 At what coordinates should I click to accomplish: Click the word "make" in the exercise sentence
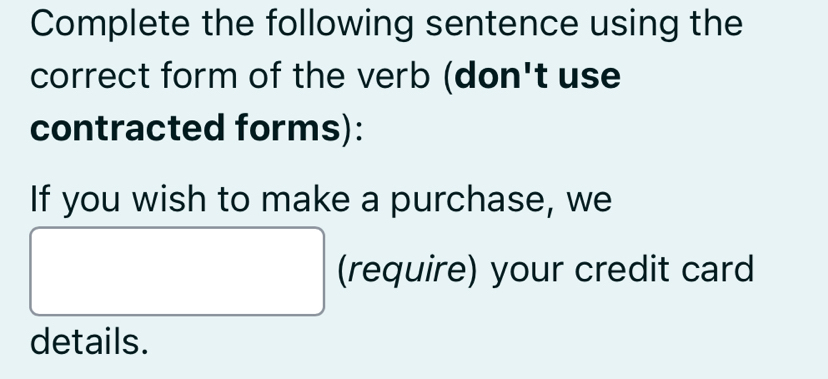click(305, 200)
